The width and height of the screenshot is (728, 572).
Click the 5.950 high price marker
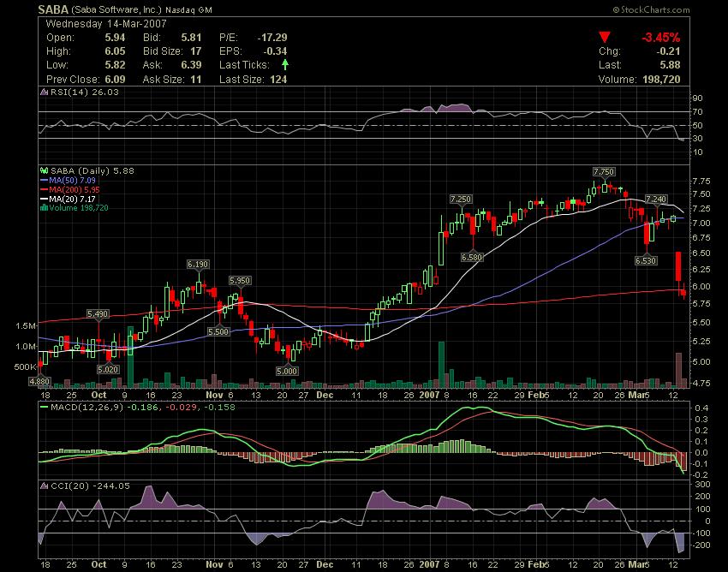tap(240, 280)
